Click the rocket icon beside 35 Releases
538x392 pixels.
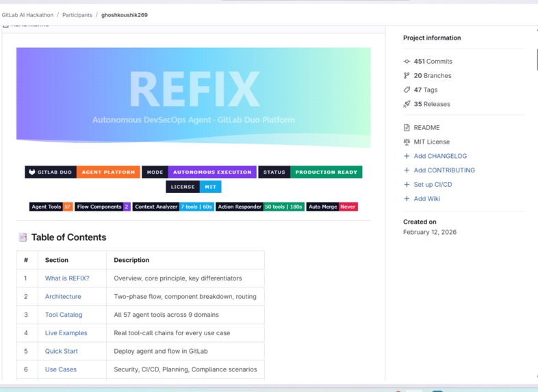point(407,104)
